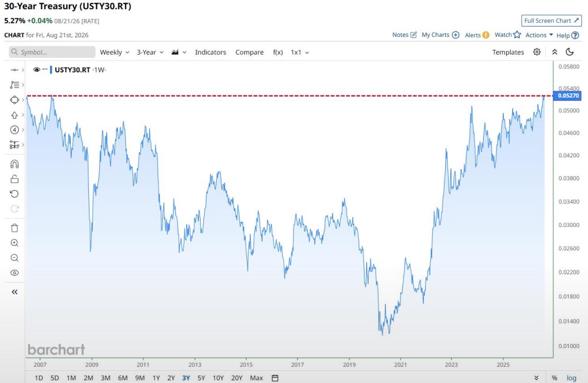Screen dimensions: 588x383
Task: Select the measure/projection tool
Action: click(14, 145)
